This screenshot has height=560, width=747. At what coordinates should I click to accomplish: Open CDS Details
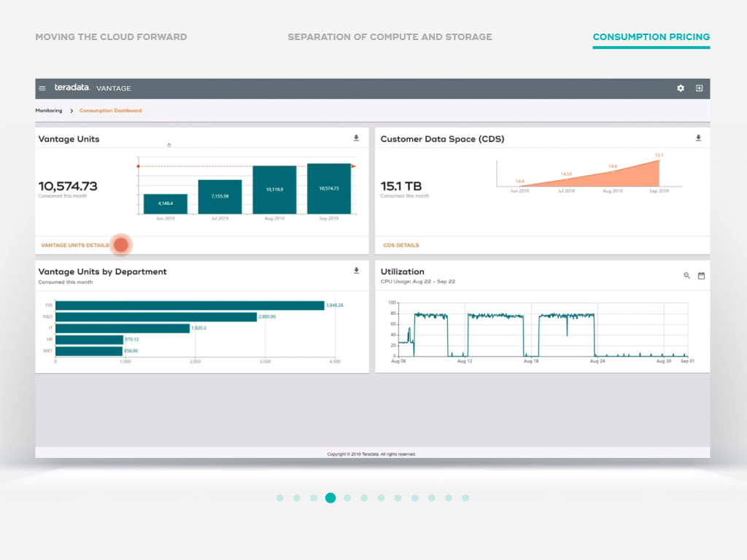(x=400, y=245)
